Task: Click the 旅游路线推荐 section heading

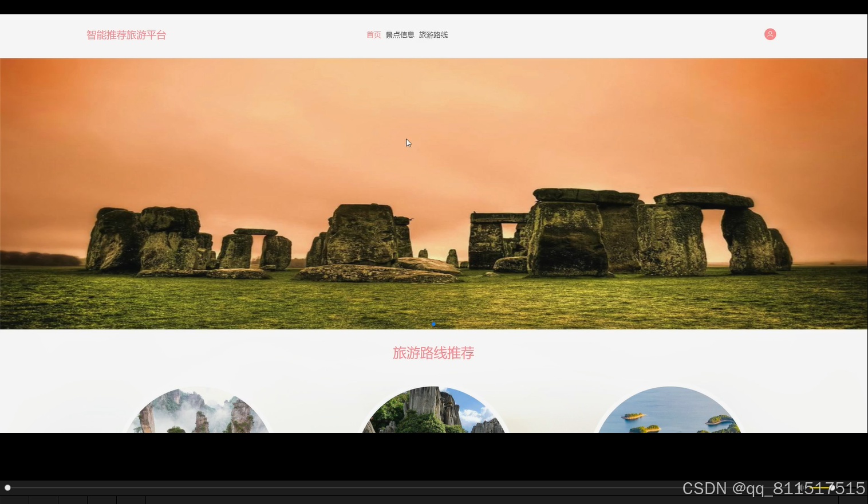Action: coord(433,353)
